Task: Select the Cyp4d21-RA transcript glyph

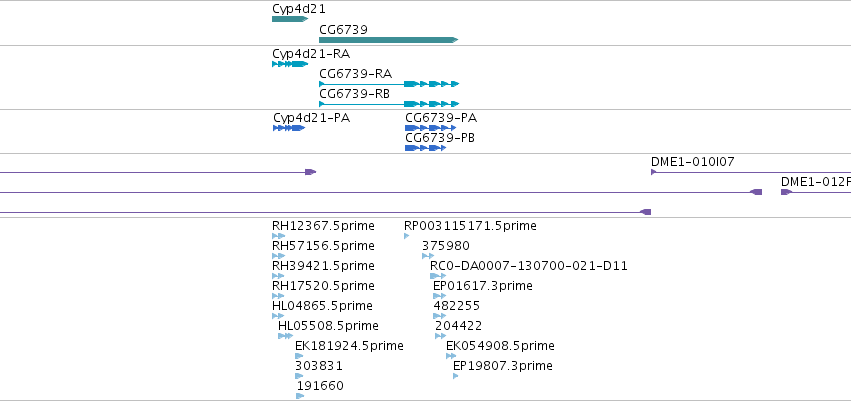Action: [x=290, y=64]
